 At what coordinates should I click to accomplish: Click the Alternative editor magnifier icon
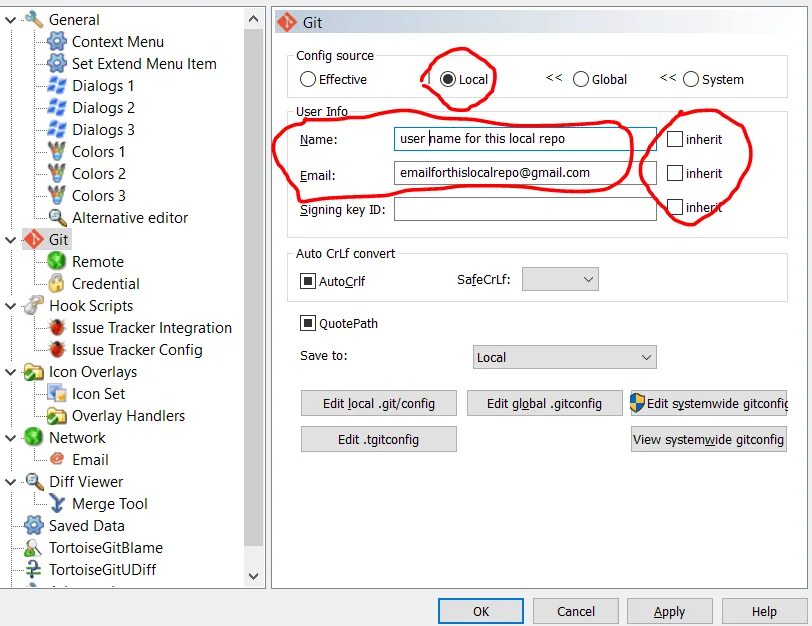tap(56, 217)
